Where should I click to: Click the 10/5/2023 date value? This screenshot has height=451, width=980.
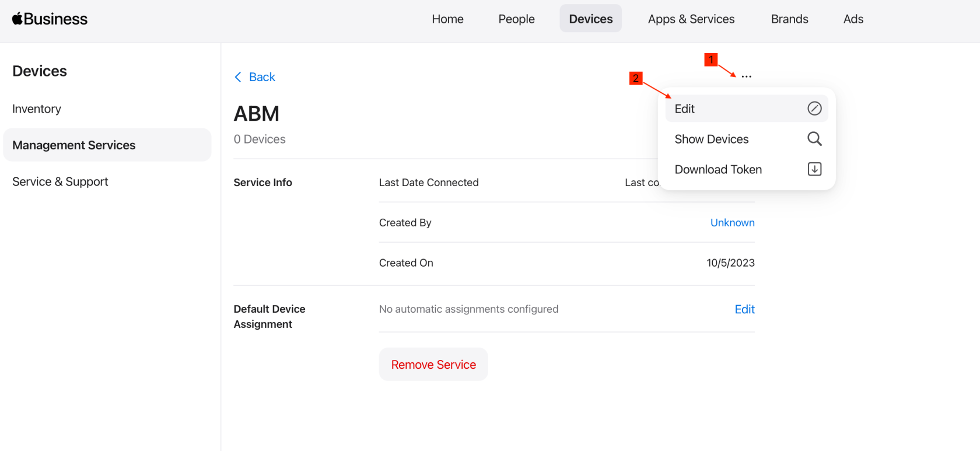click(730, 263)
